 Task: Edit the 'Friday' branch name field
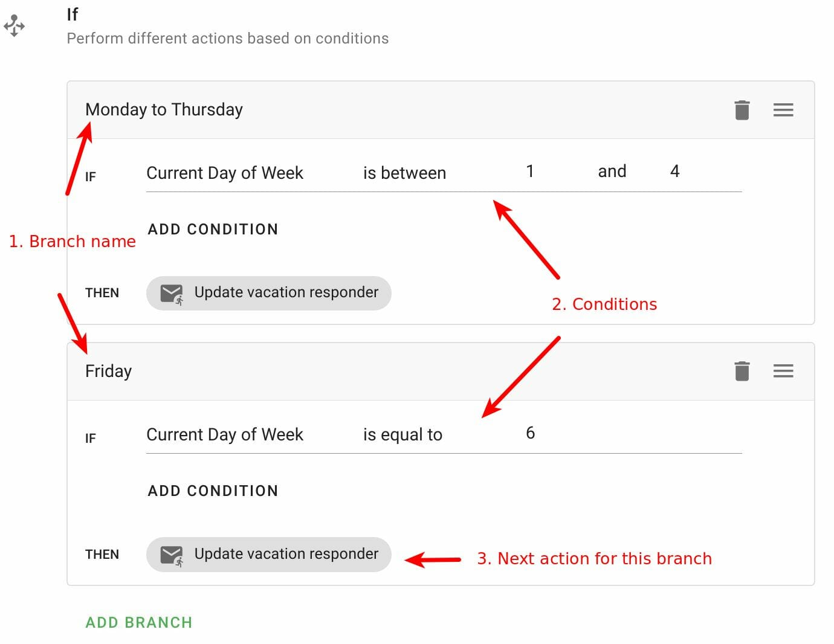[x=108, y=371]
